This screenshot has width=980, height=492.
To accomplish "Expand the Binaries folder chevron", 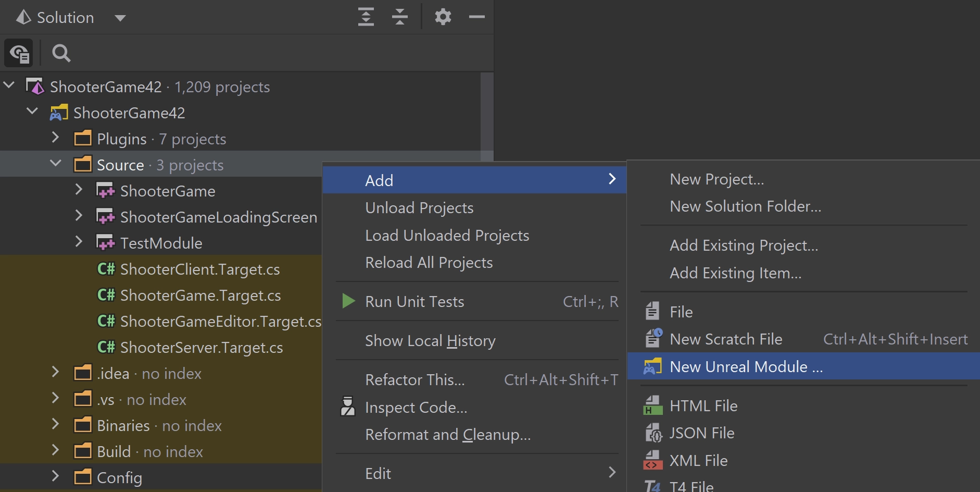I will (56, 424).
